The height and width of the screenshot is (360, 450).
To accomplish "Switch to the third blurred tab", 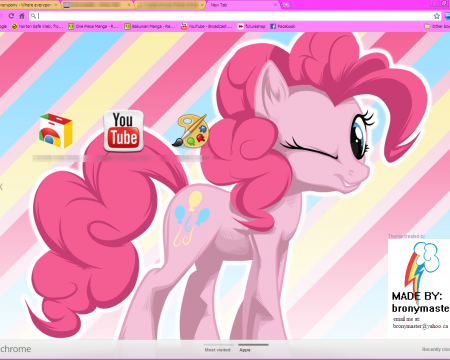I will click(x=170, y=5).
